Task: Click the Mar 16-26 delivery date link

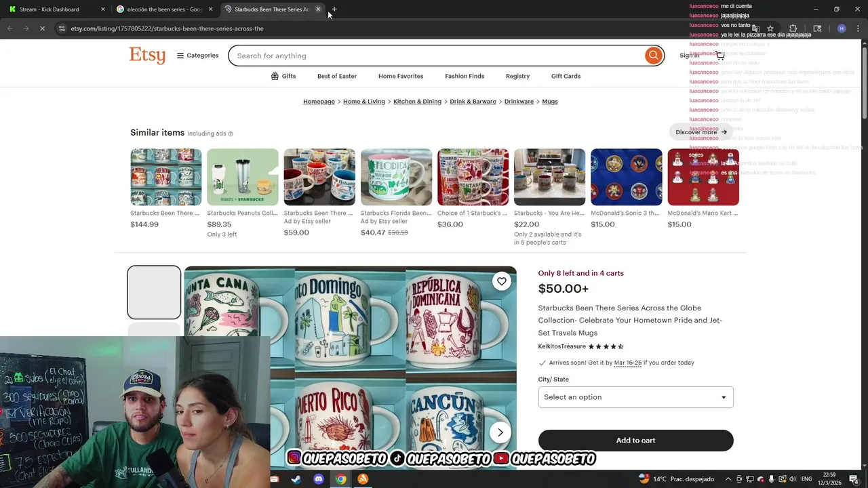Action: point(627,363)
